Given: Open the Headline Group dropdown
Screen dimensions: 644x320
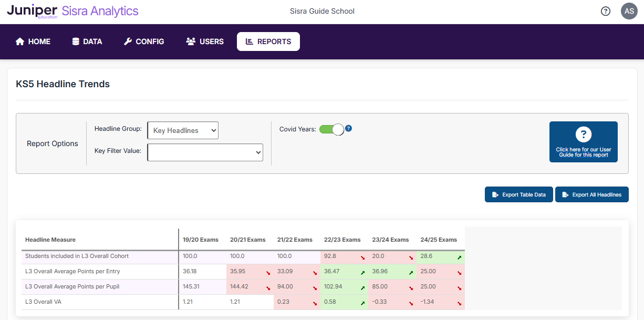Looking at the screenshot, I should point(183,130).
